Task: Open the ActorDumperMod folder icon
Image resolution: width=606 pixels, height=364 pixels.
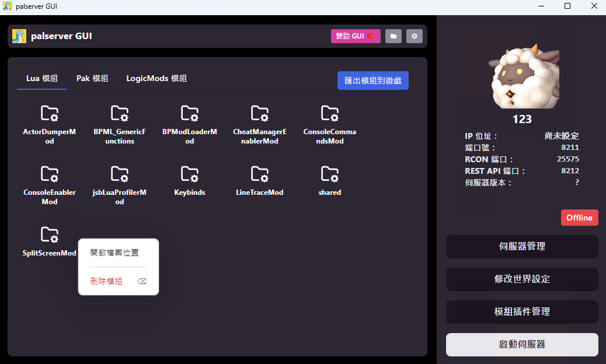Action: [x=50, y=114]
